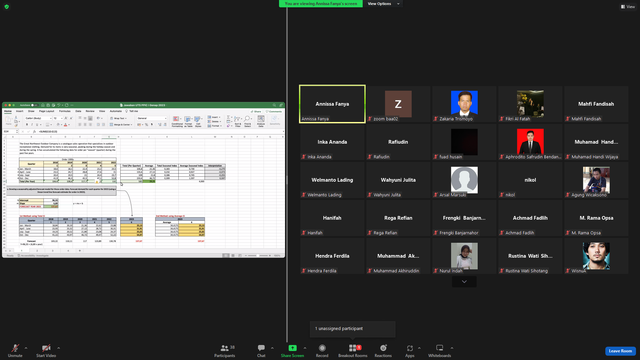640x360 pixels.
Task: Click the Insert cells button in Excel
Action: 214,117
